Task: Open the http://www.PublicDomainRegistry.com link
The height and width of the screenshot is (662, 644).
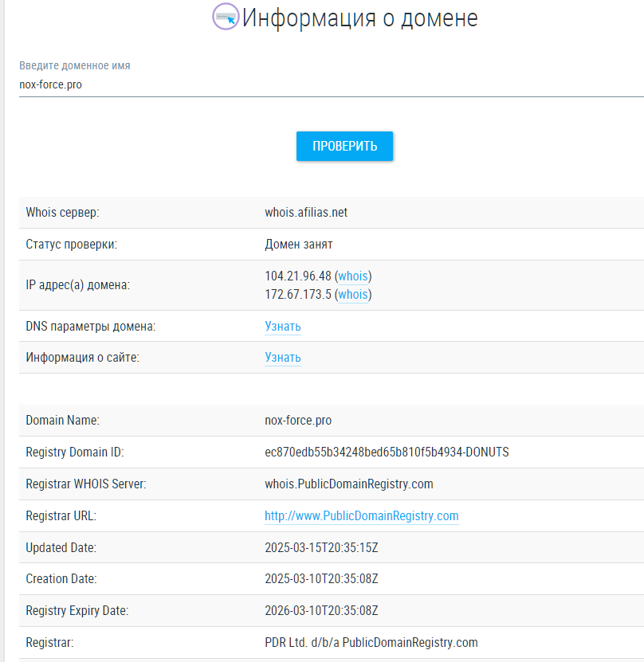Action: [x=362, y=516]
